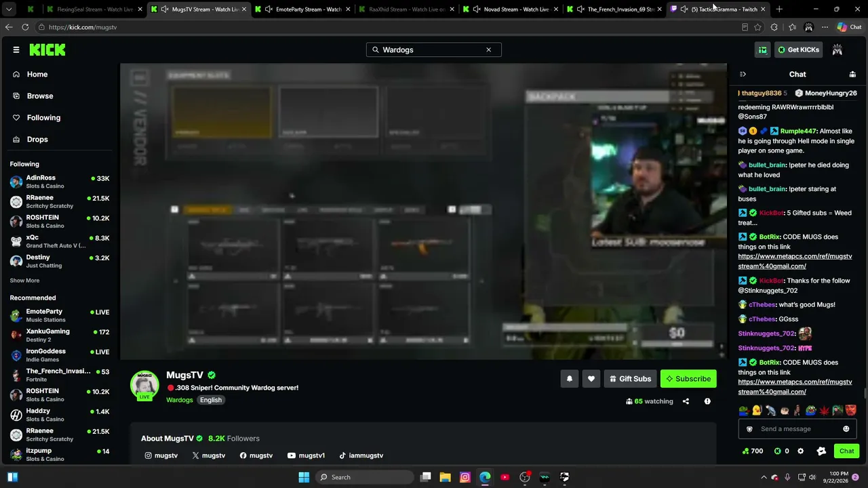Open mugstv Facebook link
The image size is (868, 488).
pos(256,455)
